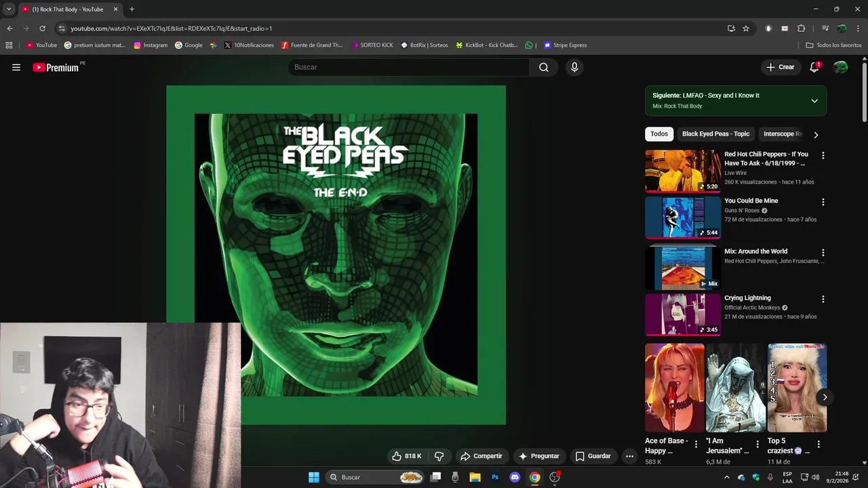Open the Windows Start menu
The width and height of the screenshot is (868, 488).
(314, 477)
